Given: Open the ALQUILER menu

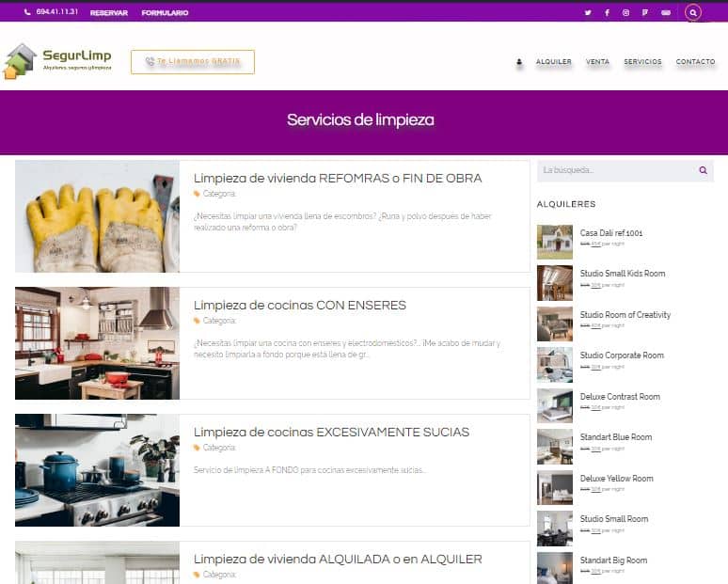Looking at the screenshot, I should coord(553,62).
